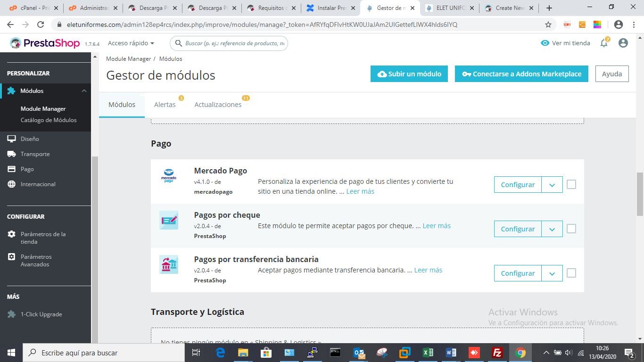
Task: Click the eye icon for Ver mi tienda
Action: (545, 43)
